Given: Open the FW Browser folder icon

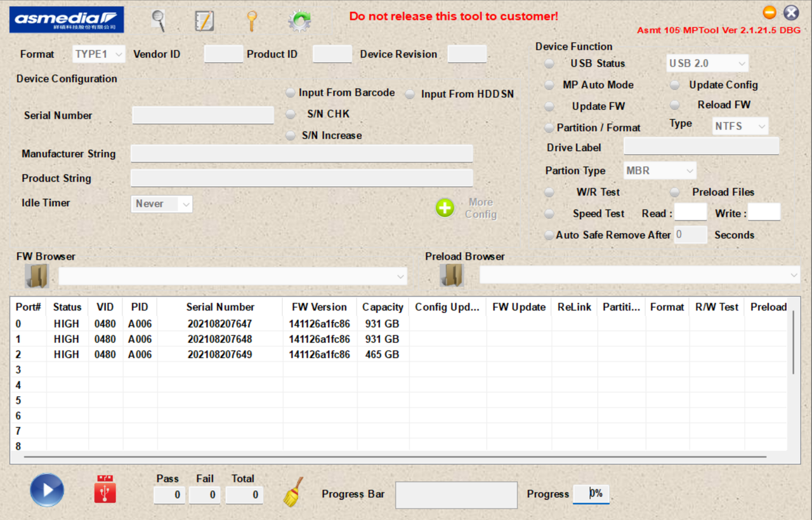Looking at the screenshot, I should (x=37, y=276).
